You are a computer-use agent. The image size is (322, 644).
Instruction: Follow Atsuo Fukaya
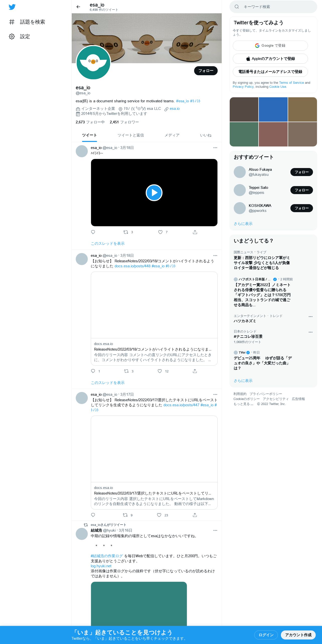301,172
